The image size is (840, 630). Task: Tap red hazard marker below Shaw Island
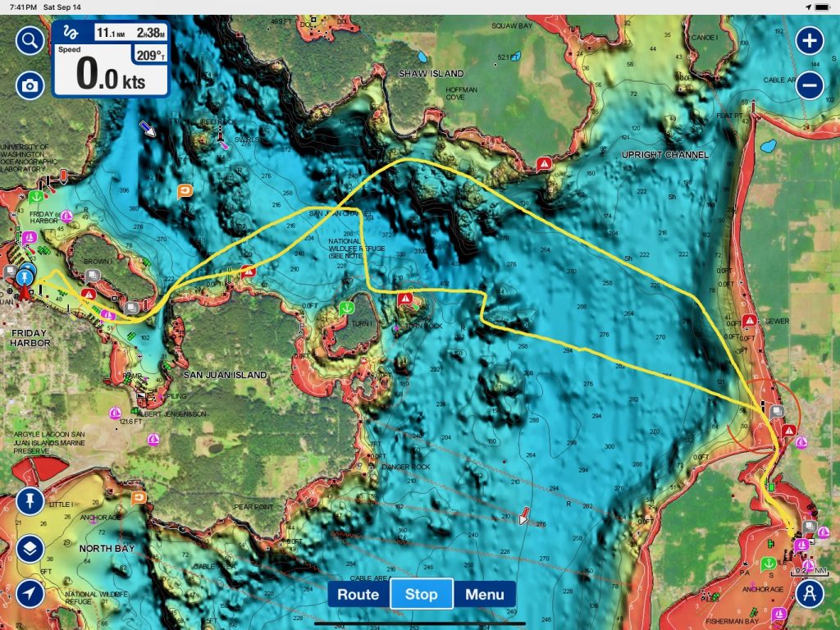point(543,163)
